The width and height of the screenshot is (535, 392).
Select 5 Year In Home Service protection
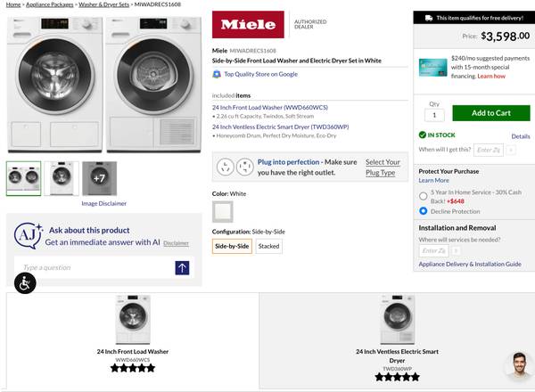tap(423, 196)
